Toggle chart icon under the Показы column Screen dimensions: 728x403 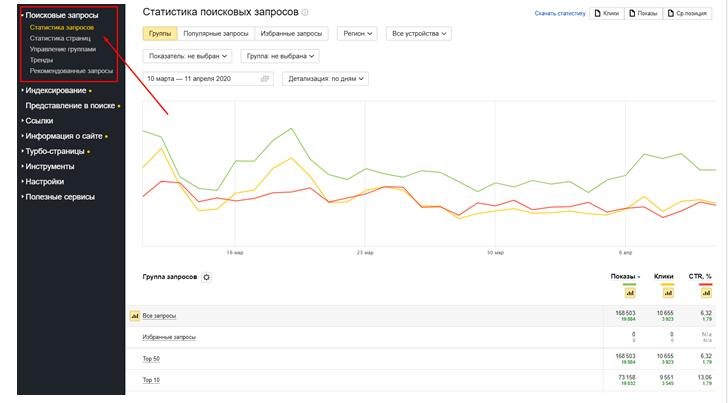(x=629, y=292)
